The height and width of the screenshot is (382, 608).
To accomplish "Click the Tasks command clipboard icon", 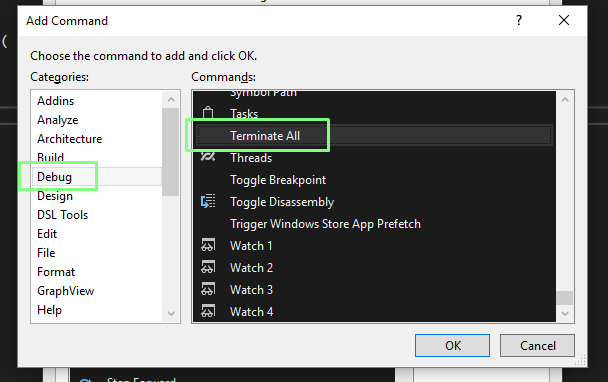I will 208,113.
